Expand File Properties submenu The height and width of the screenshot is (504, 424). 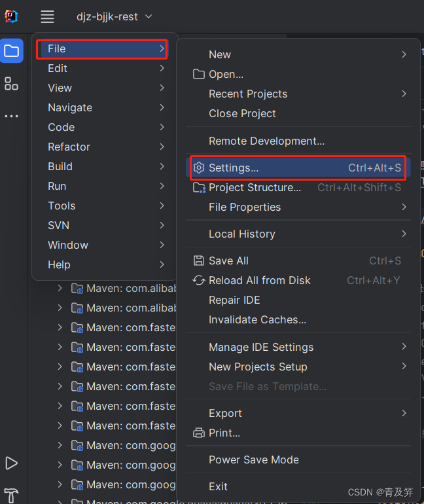click(x=298, y=207)
